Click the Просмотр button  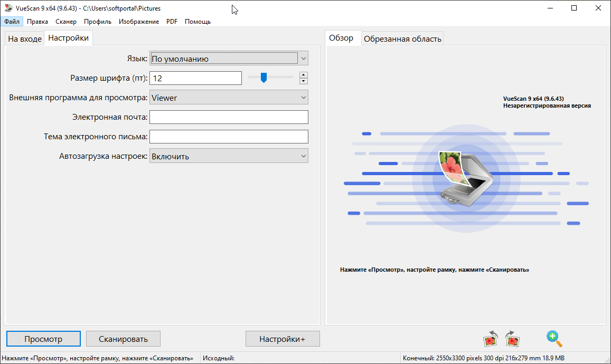(x=43, y=339)
